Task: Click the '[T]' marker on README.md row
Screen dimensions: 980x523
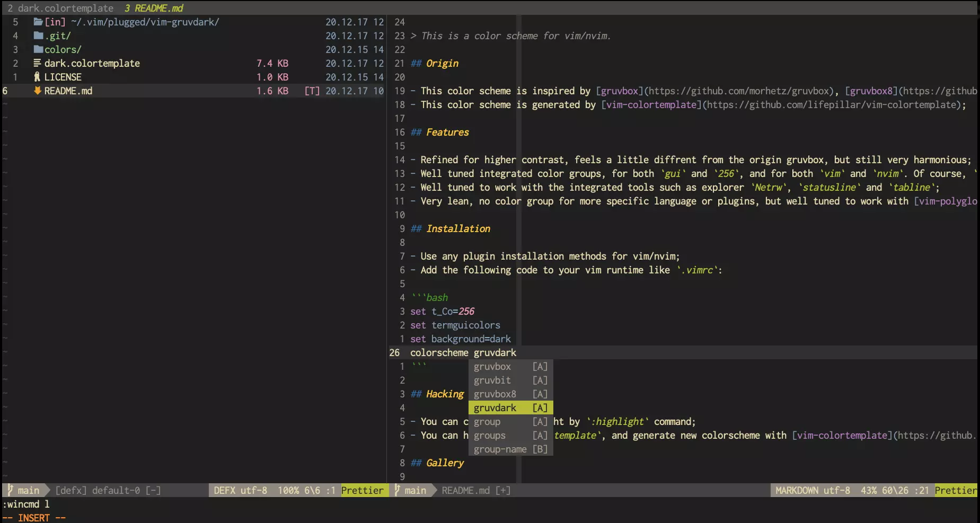Action: [x=312, y=91]
